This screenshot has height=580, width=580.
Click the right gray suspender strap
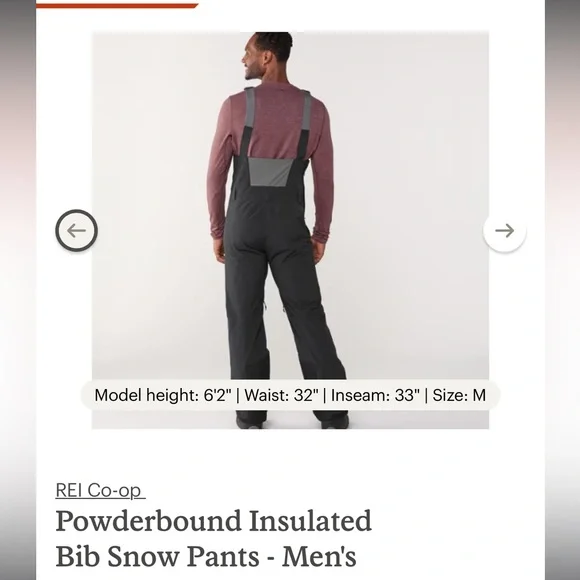point(306,110)
